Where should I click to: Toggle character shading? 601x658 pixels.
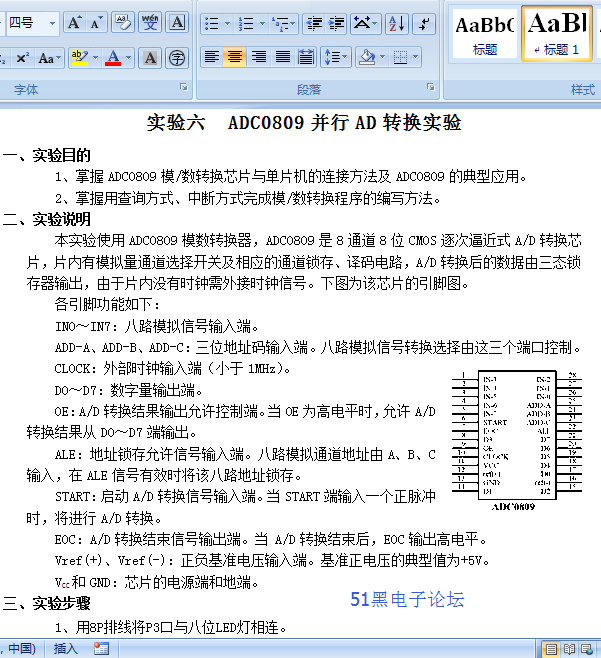(x=150, y=57)
